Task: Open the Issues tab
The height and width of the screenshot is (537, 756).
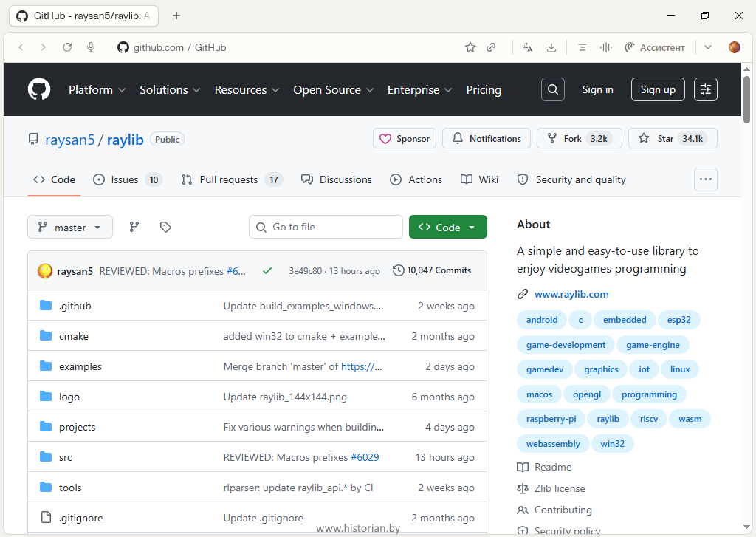Action: tap(127, 179)
